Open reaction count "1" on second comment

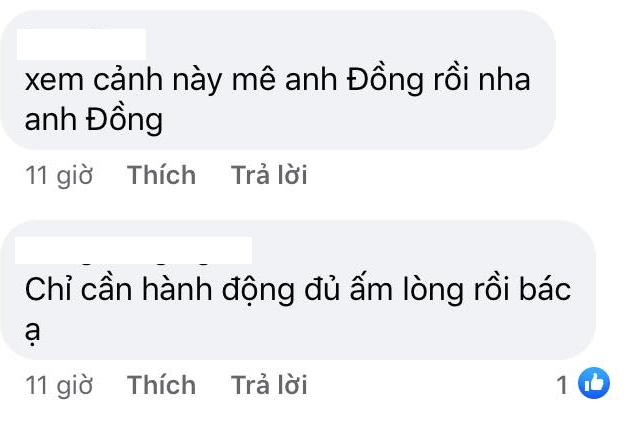[562, 384]
